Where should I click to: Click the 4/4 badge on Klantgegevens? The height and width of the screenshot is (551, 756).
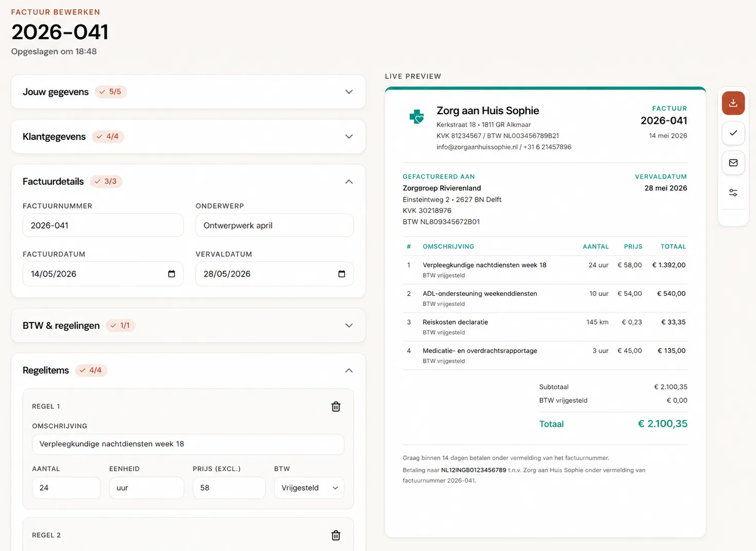pyautogui.click(x=108, y=136)
